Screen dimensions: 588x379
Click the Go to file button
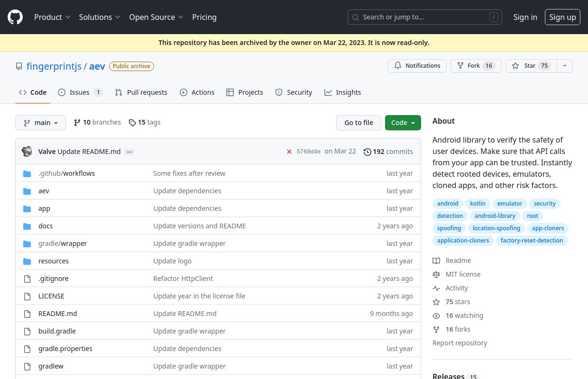tap(359, 123)
